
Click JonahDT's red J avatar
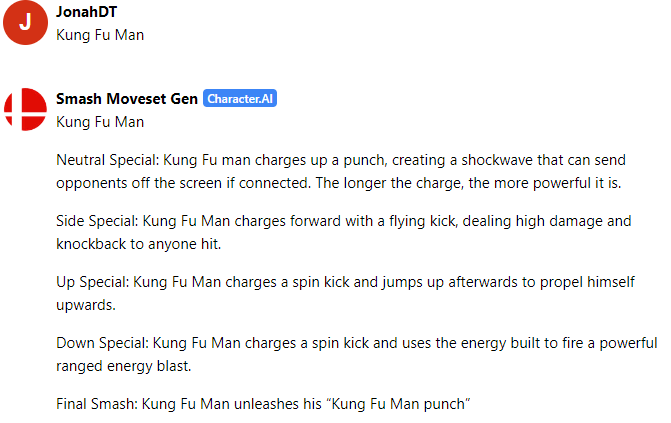tap(25, 22)
